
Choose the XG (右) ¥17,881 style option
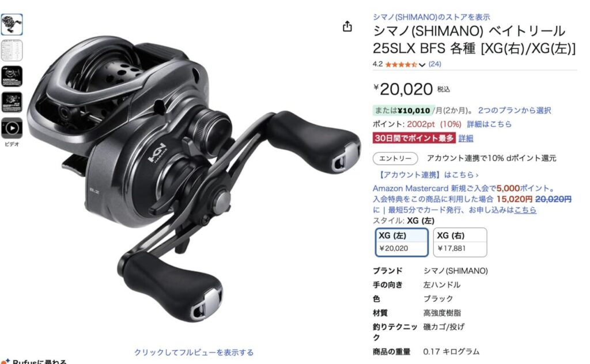(460, 242)
